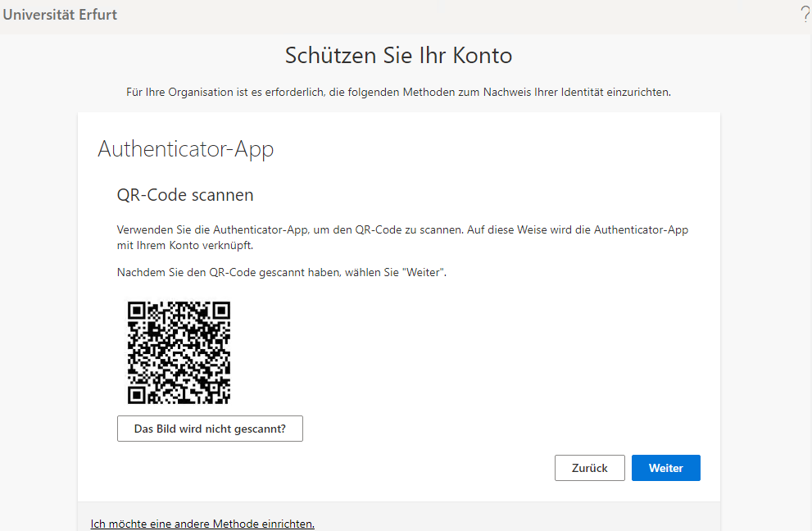
Task: Open the help question mark icon
Action: pos(805,15)
